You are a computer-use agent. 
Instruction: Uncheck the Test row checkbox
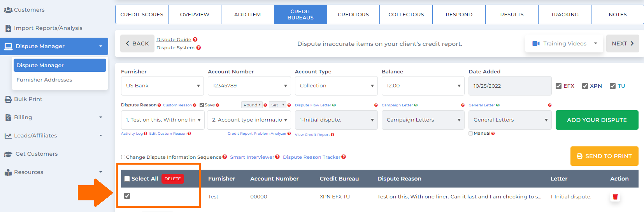click(127, 196)
